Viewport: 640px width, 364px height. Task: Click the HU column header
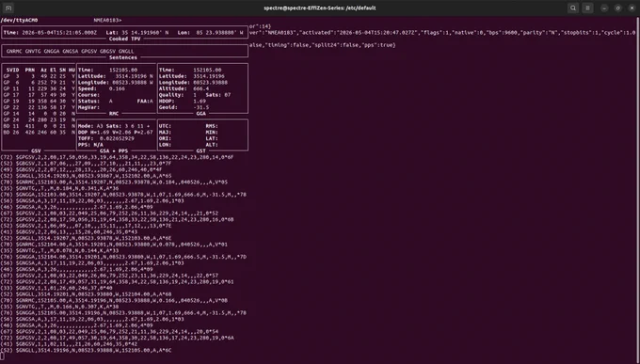[72, 70]
